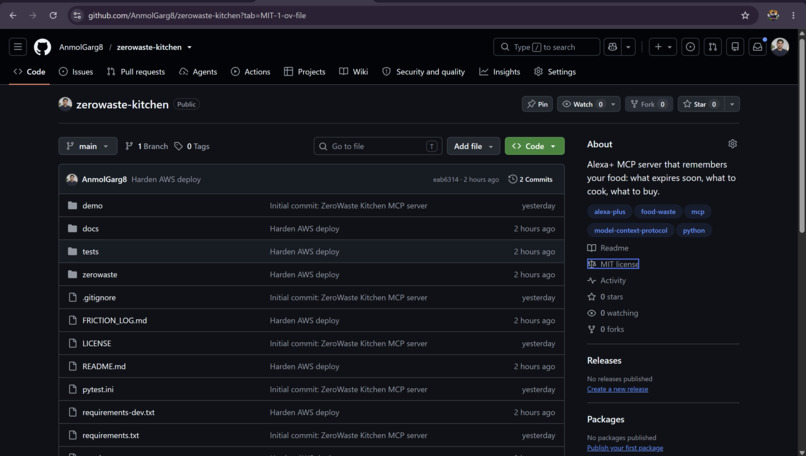
Task: Open requirements-dev.txt file
Action: point(118,412)
